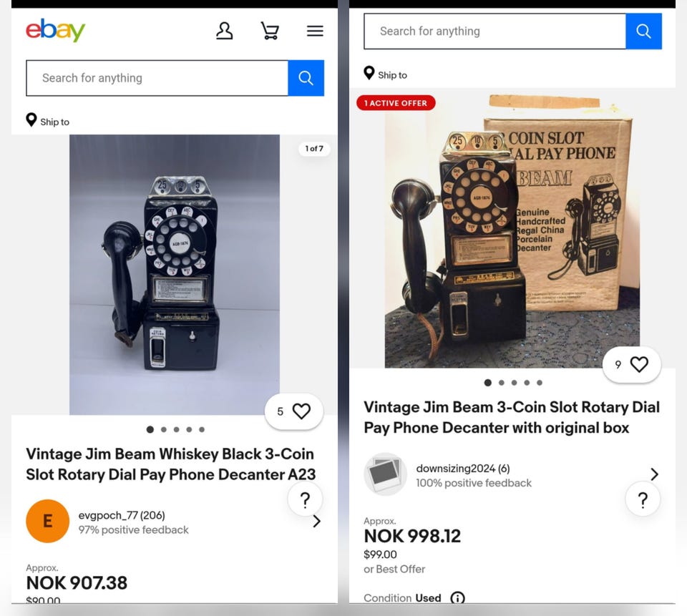This screenshot has width=687, height=616.
Task: Tap the Ship to location pin on right
Action: pos(369,73)
